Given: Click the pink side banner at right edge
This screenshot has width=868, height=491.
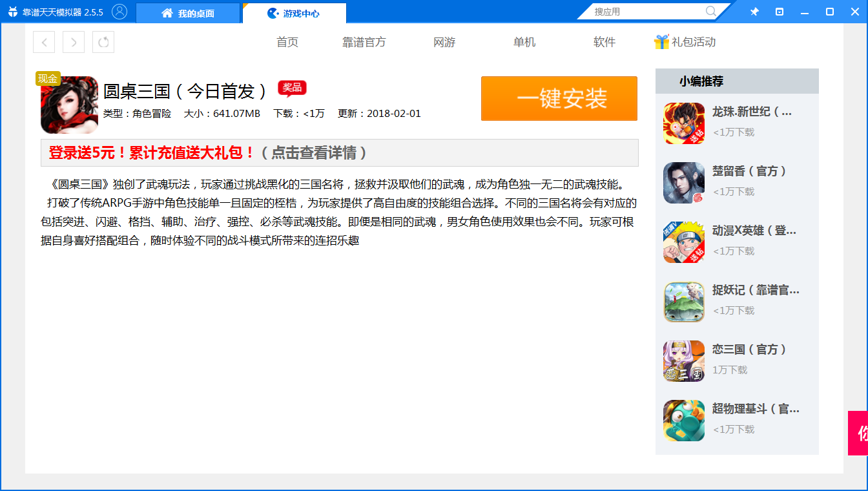Looking at the screenshot, I should click(858, 433).
